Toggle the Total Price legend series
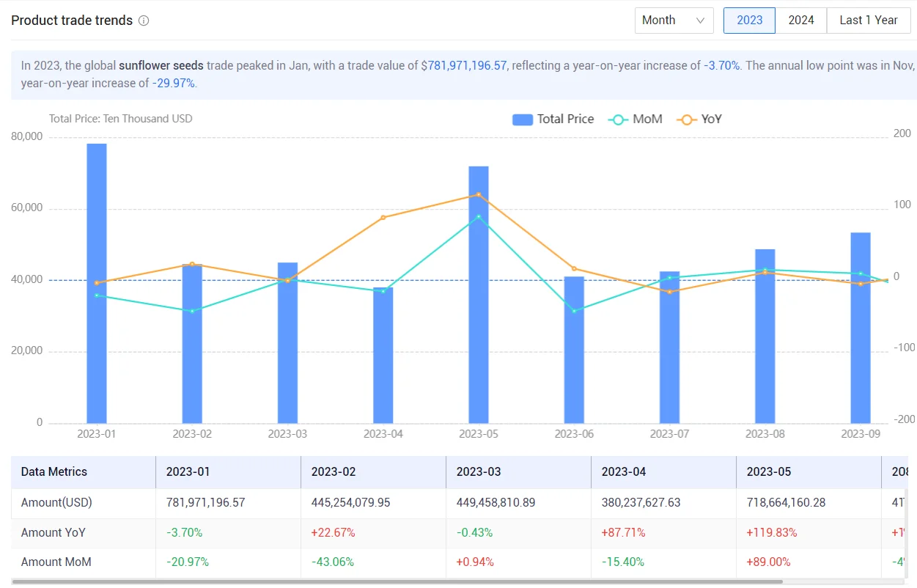 (553, 119)
